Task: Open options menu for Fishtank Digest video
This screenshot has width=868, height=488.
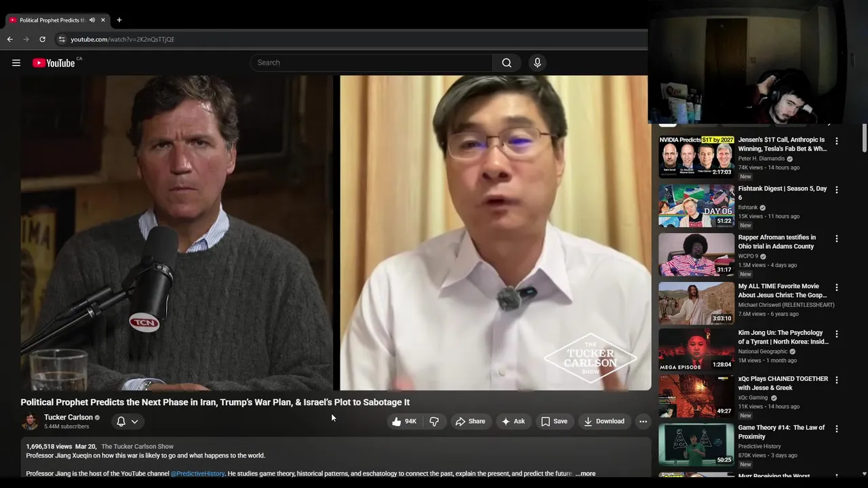Action: click(837, 190)
